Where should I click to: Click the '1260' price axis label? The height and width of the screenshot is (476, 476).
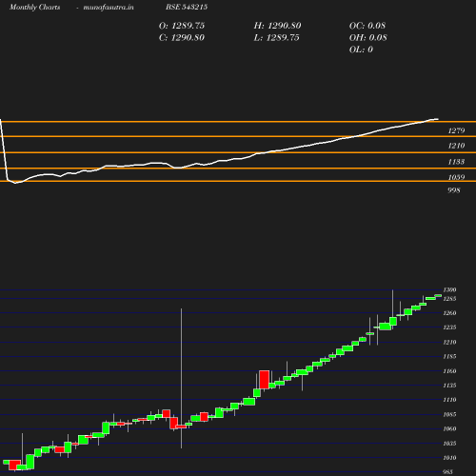449,313
